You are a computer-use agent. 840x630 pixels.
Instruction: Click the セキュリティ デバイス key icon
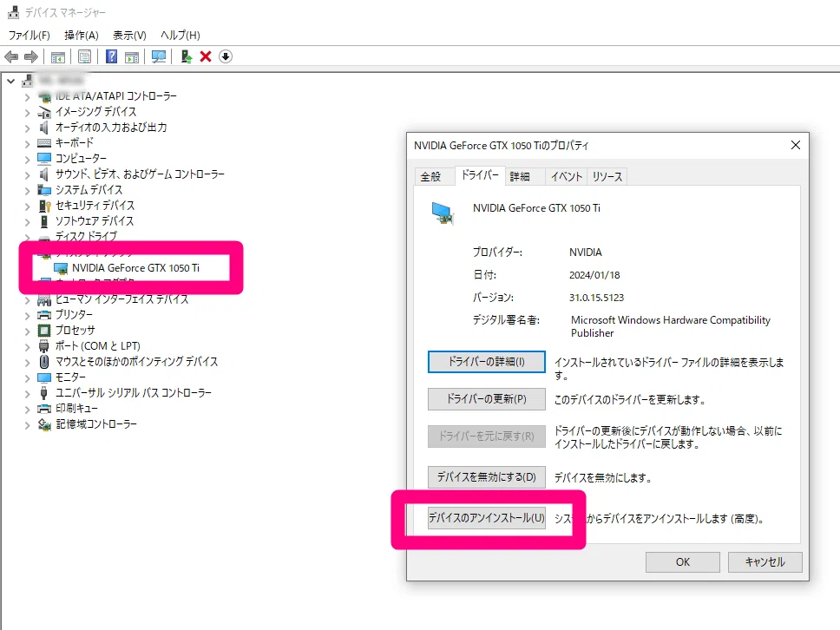point(44,205)
